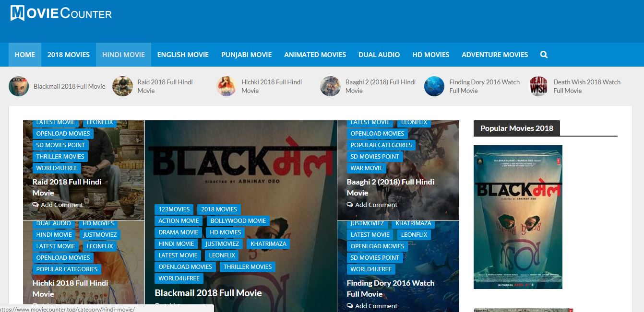Go to the Home menu item

(x=25, y=55)
